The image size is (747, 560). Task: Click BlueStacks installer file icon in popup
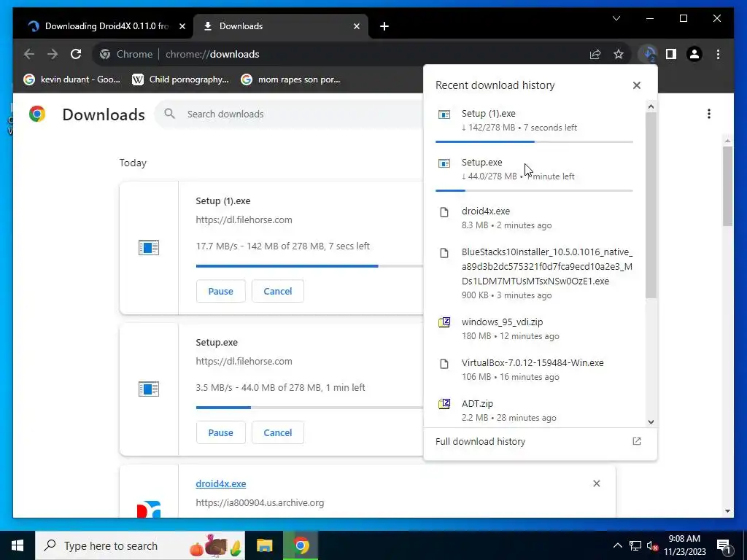[444, 253]
